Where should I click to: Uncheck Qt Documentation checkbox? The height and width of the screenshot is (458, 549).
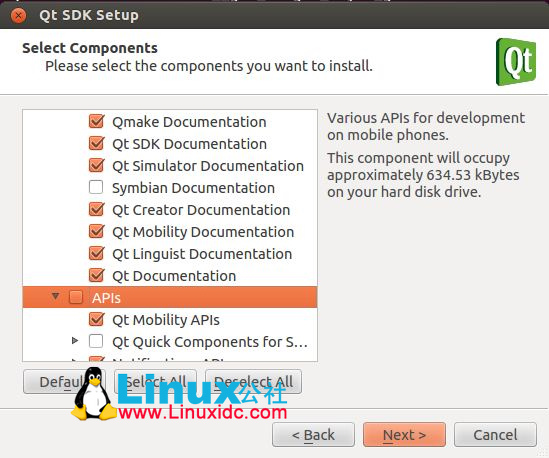click(x=96, y=276)
